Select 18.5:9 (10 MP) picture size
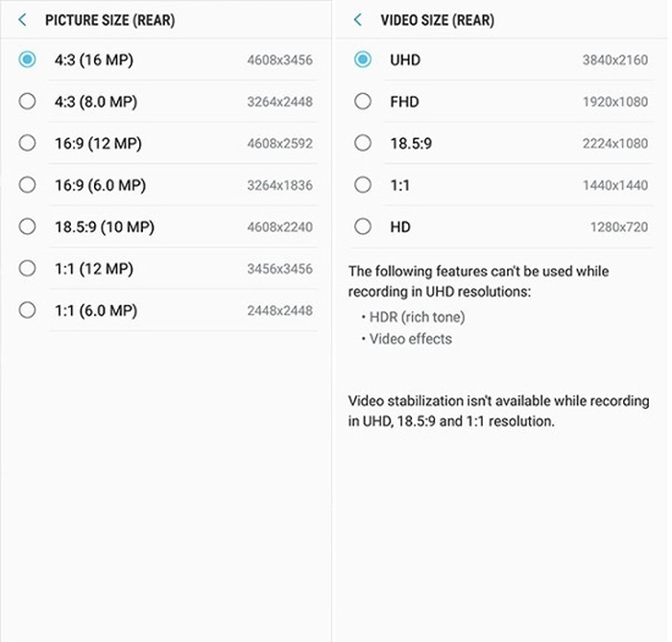Screen dimensions: 672x642 coord(27,226)
